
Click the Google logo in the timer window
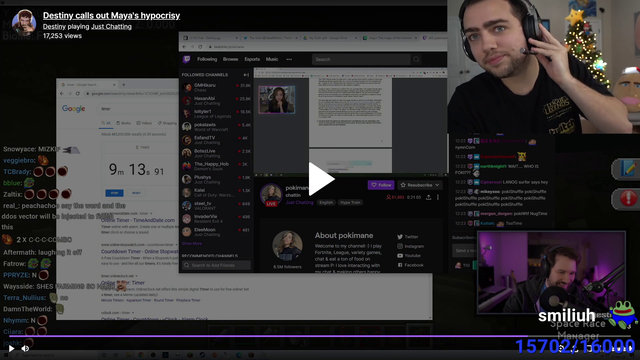[x=73, y=109]
